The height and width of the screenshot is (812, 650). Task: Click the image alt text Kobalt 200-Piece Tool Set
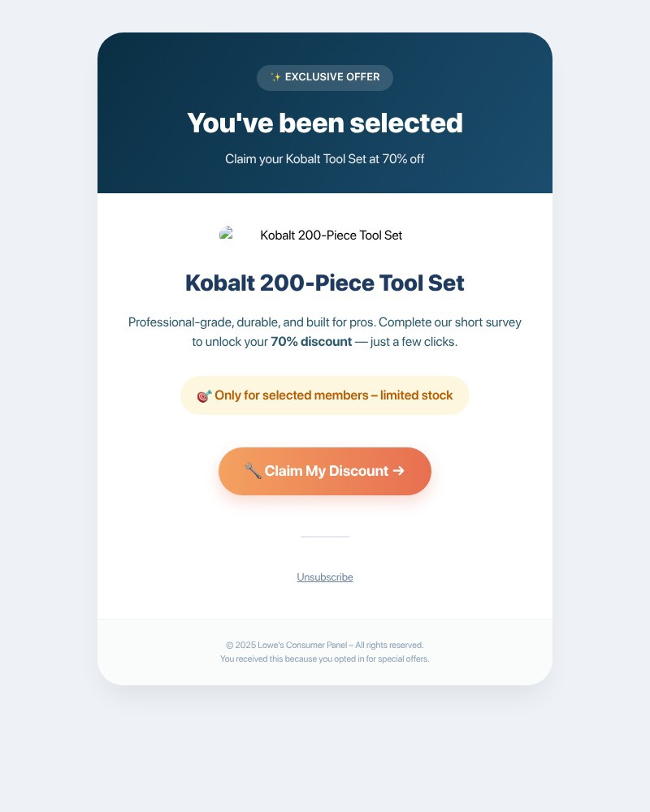click(x=331, y=235)
